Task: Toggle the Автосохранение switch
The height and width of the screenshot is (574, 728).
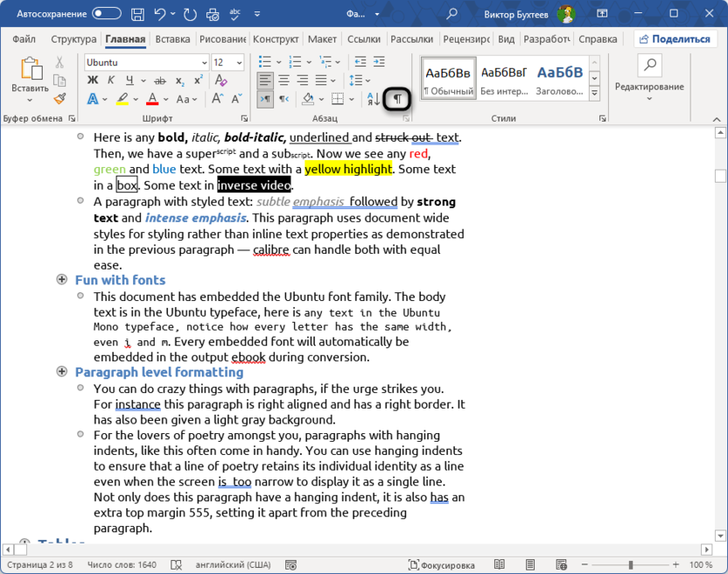Action: pyautogui.click(x=107, y=14)
